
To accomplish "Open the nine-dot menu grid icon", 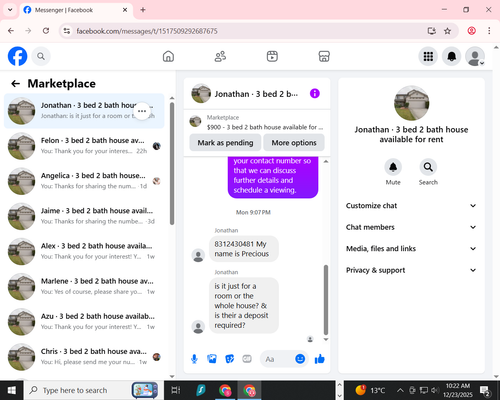I will point(428,56).
